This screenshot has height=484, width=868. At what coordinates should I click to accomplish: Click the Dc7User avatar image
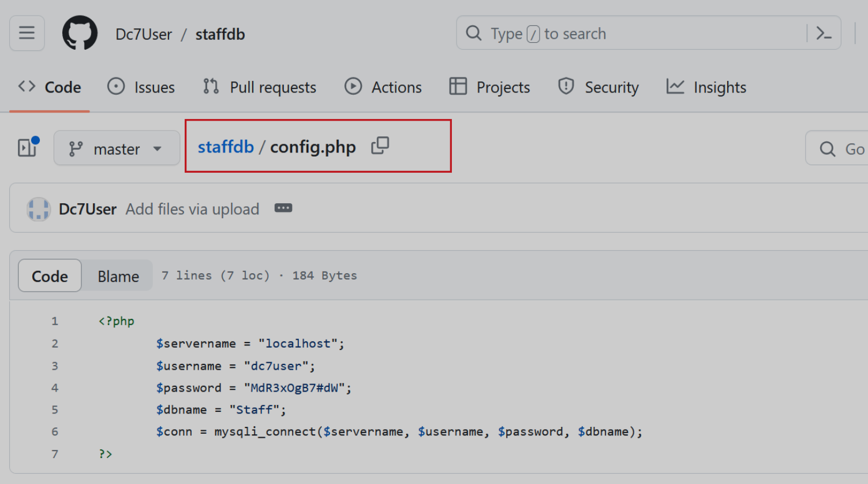[x=38, y=209]
